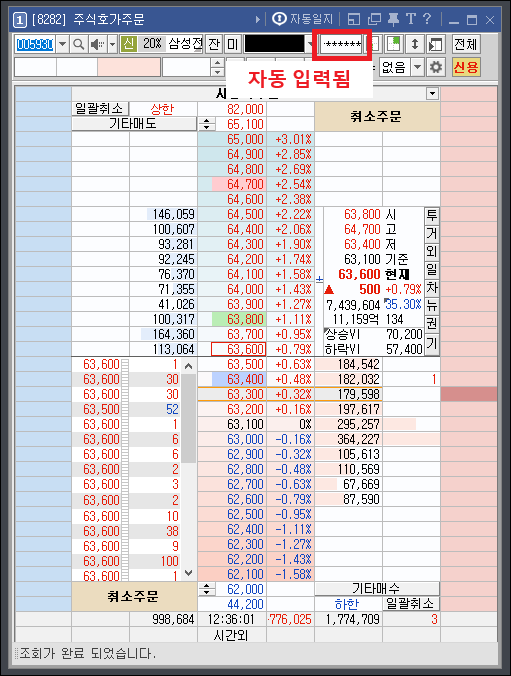Viewport: 511px width, 676px height.
Task: Click the stepper next to 기타매도
Action: (207, 124)
